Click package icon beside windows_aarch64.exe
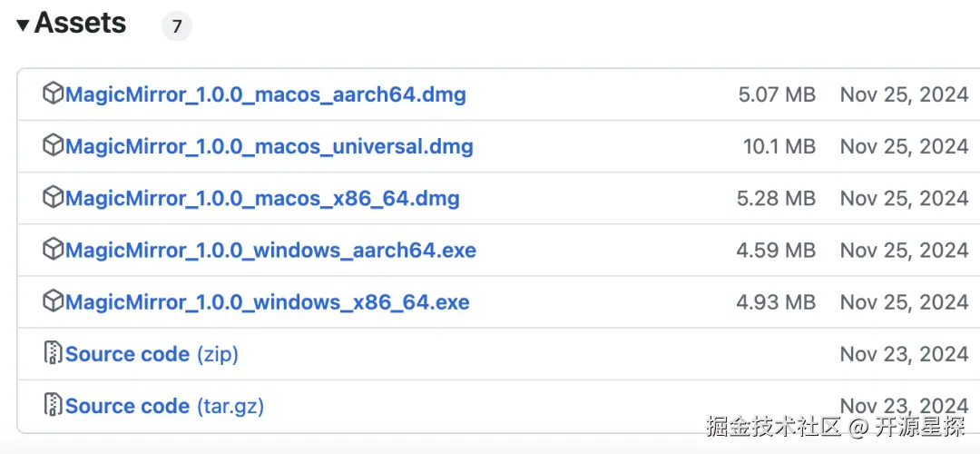 tap(54, 250)
